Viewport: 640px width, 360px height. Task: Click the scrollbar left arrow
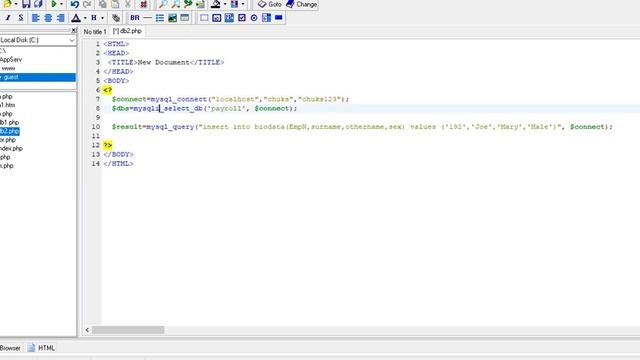[x=87, y=330]
